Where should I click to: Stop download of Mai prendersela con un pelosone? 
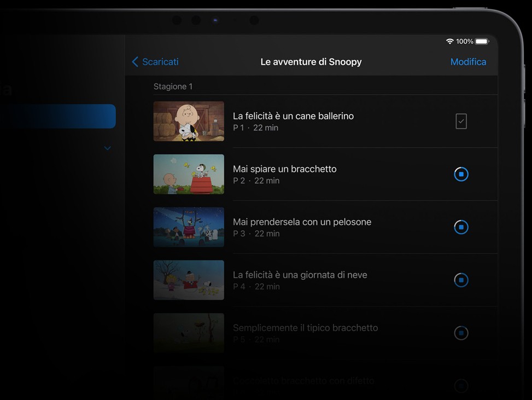pyautogui.click(x=461, y=227)
